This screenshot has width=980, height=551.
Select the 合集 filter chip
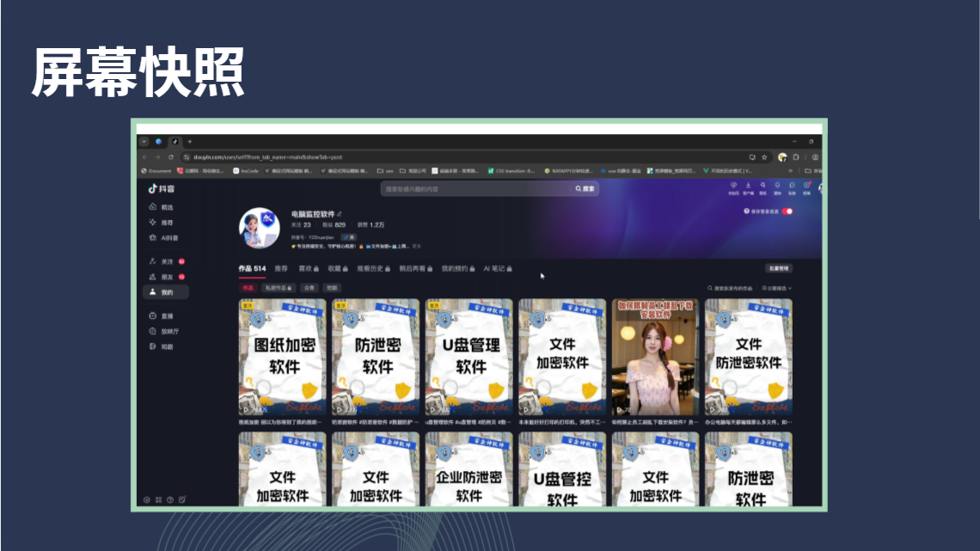(x=309, y=288)
